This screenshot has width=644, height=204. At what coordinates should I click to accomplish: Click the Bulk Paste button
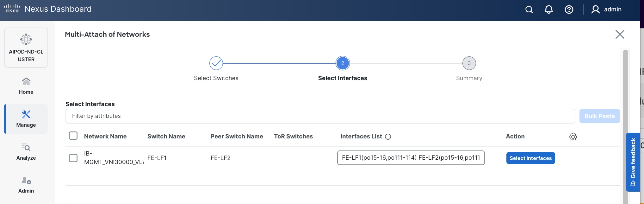tap(599, 116)
